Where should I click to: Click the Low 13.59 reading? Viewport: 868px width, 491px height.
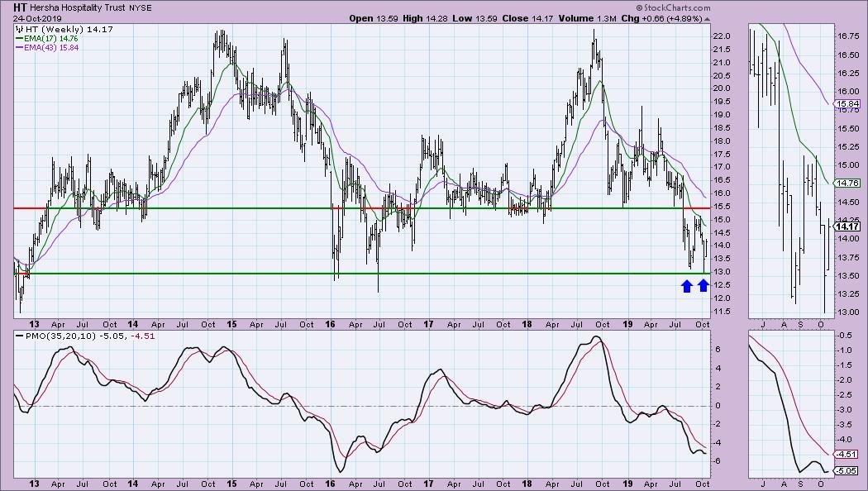[475, 18]
